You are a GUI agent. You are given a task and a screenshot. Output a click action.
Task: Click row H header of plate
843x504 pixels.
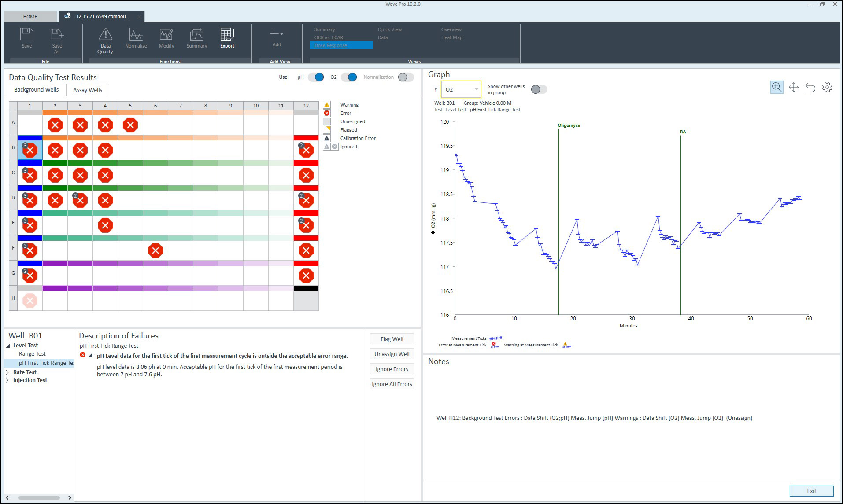[x=13, y=298]
